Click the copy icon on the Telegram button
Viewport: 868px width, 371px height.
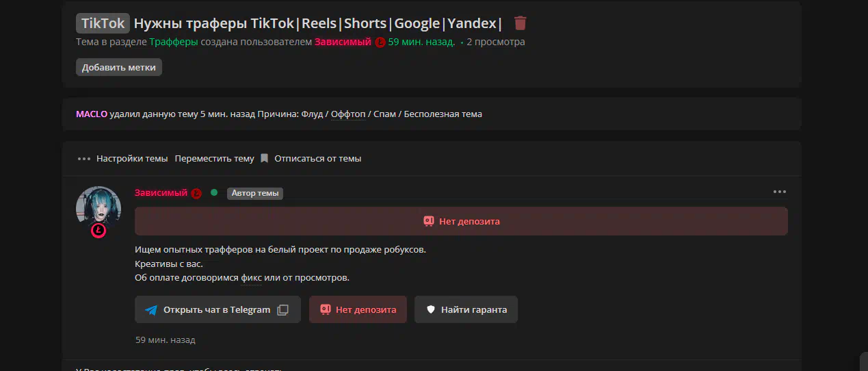coord(282,309)
